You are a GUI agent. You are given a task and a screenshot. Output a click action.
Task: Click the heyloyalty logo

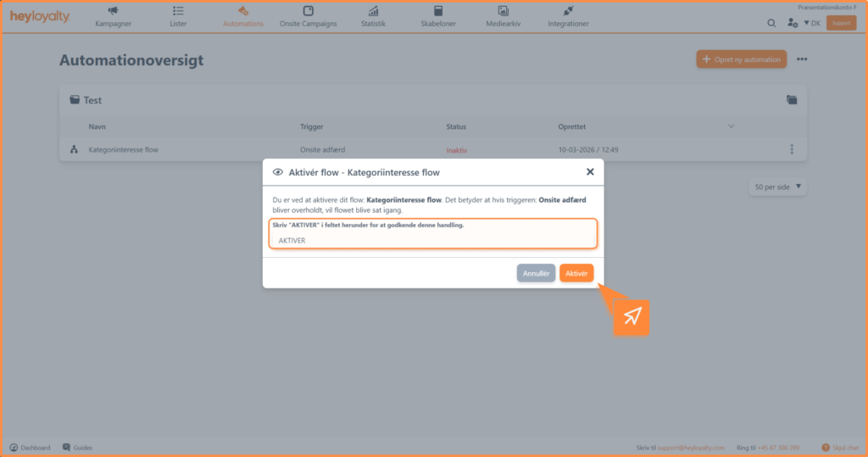click(40, 17)
